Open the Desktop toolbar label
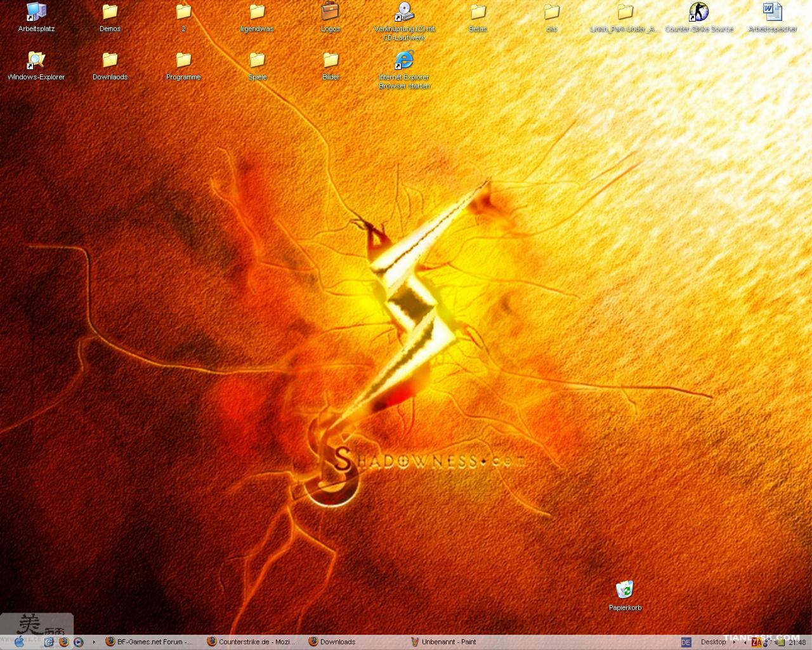 (713, 642)
